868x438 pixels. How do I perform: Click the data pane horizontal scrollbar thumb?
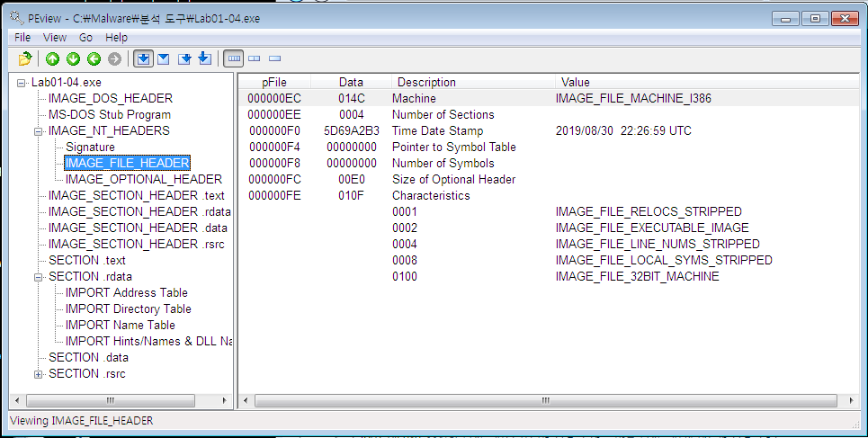(x=546, y=400)
